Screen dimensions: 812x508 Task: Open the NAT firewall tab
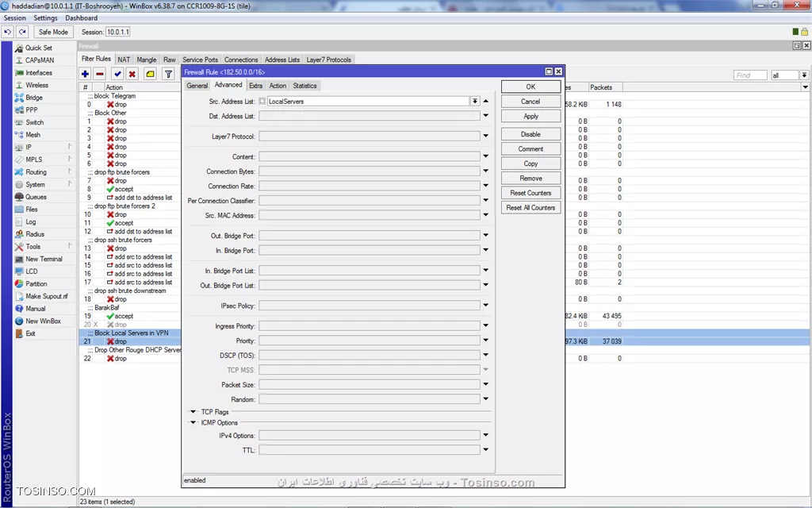tap(124, 60)
